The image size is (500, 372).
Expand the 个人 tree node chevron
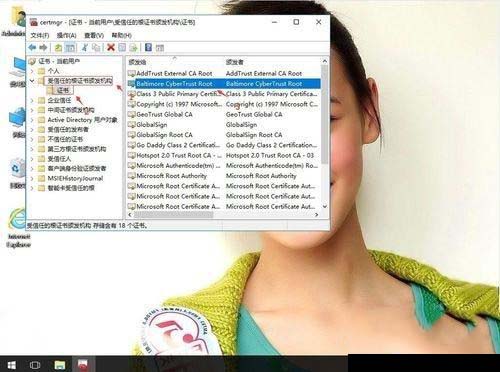click(x=32, y=71)
